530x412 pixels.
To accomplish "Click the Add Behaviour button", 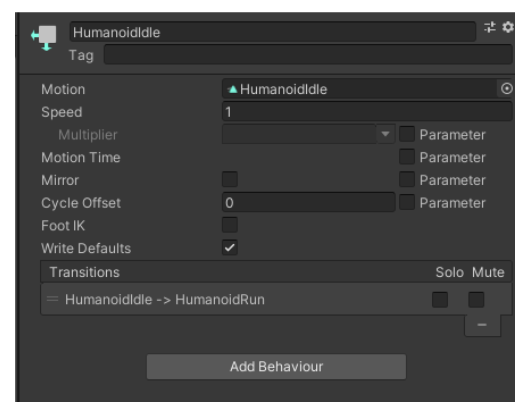I will tap(276, 366).
